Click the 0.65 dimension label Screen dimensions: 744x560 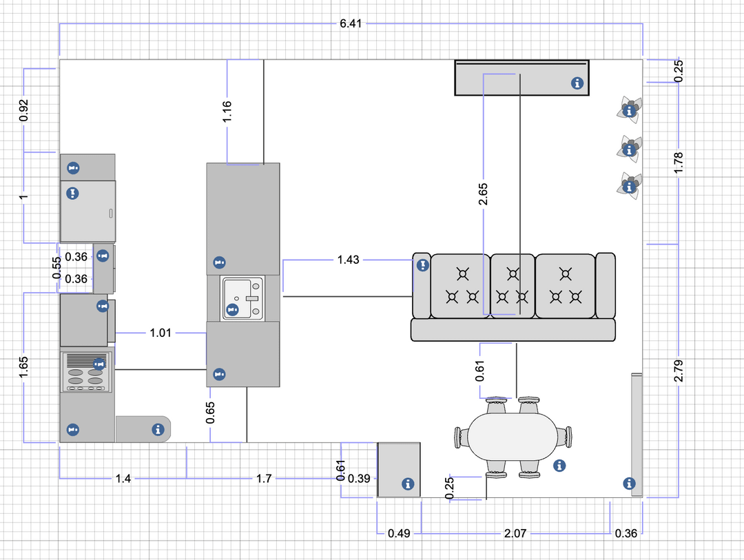tap(211, 413)
